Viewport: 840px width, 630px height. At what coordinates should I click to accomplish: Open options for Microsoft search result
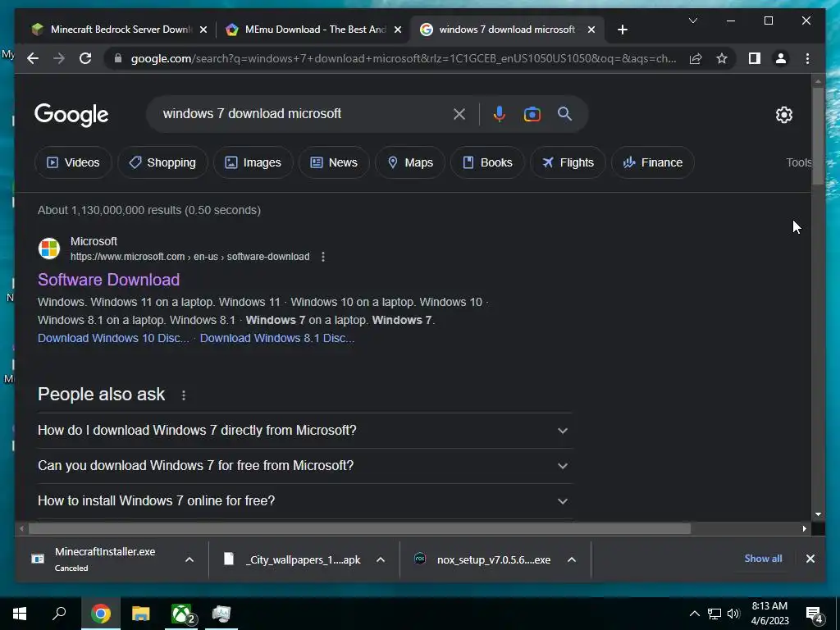click(323, 257)
